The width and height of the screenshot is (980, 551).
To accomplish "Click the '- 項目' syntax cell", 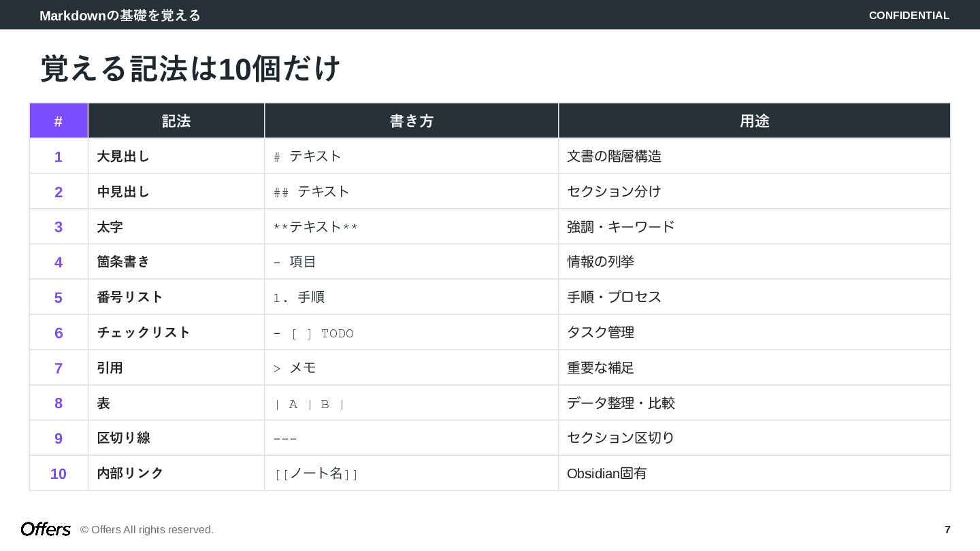I will (295, 262).
